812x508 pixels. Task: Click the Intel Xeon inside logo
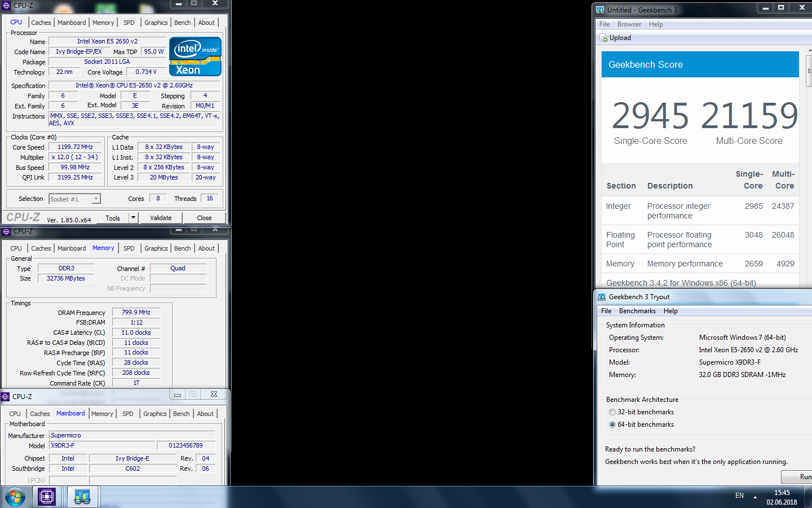(x=195, y=56)
